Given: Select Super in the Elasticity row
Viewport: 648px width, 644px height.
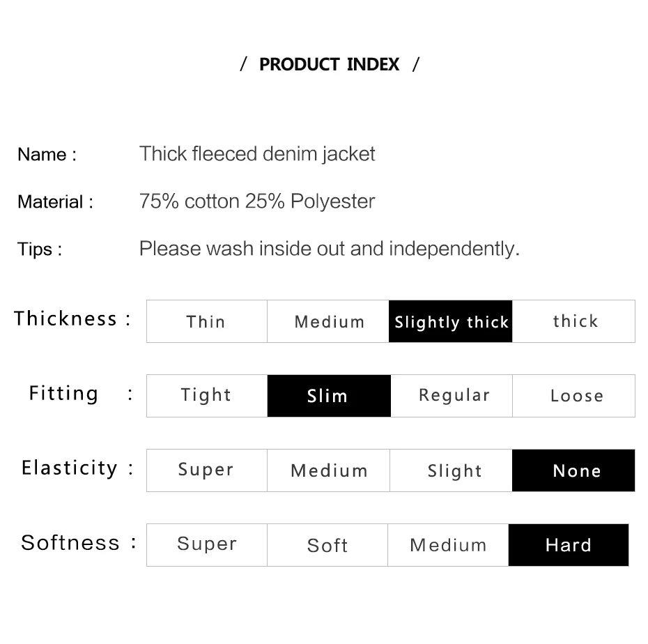Looking at the screenshot, I should 207,470.
